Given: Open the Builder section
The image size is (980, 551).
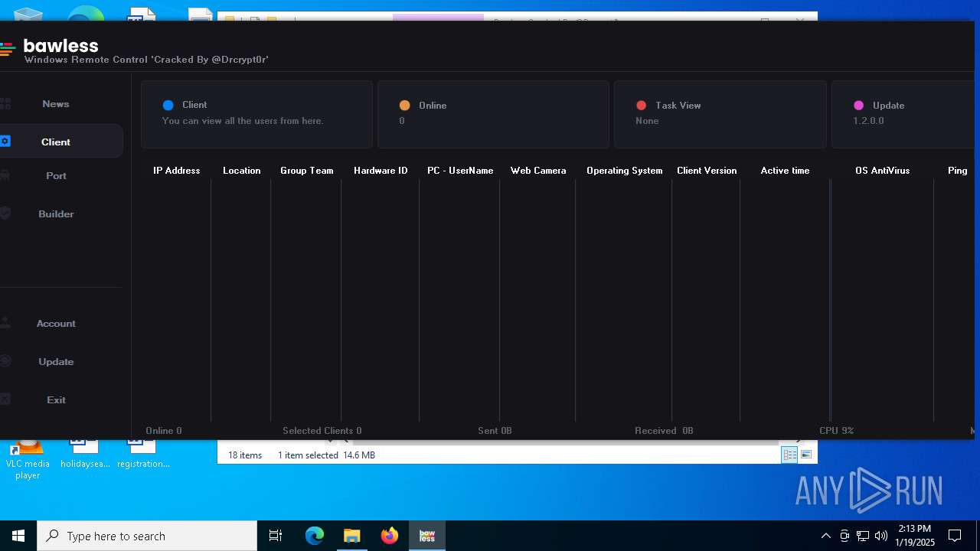Looking at the screenshot, I should pyautogui.click(x=56, y=214).
